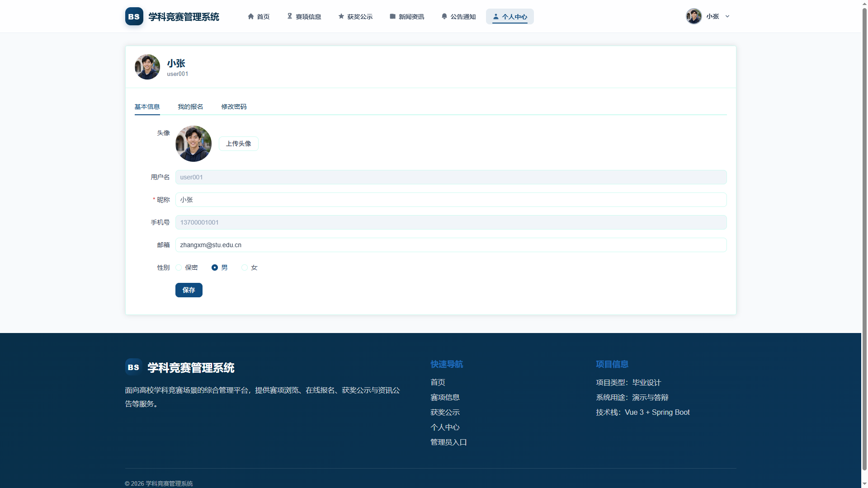Open 新闻资讯 in the top navigation
The image size is (868, 488).
[x=407, y=17]
